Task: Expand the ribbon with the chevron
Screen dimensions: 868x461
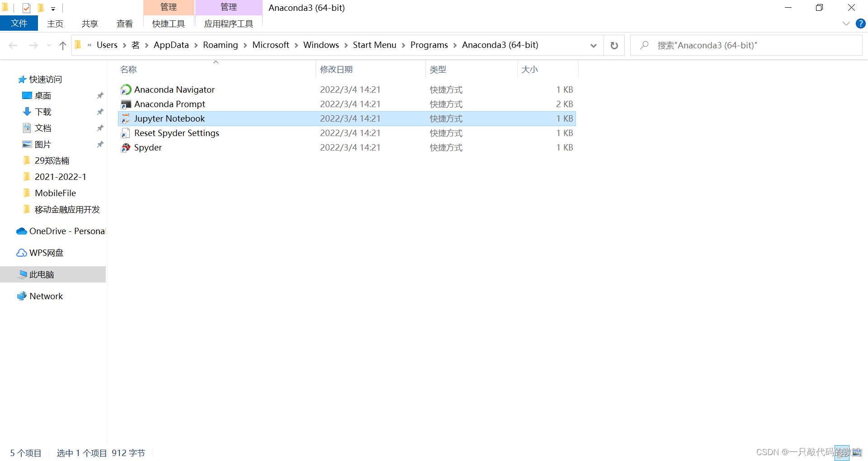Action: tap(846, 24)
